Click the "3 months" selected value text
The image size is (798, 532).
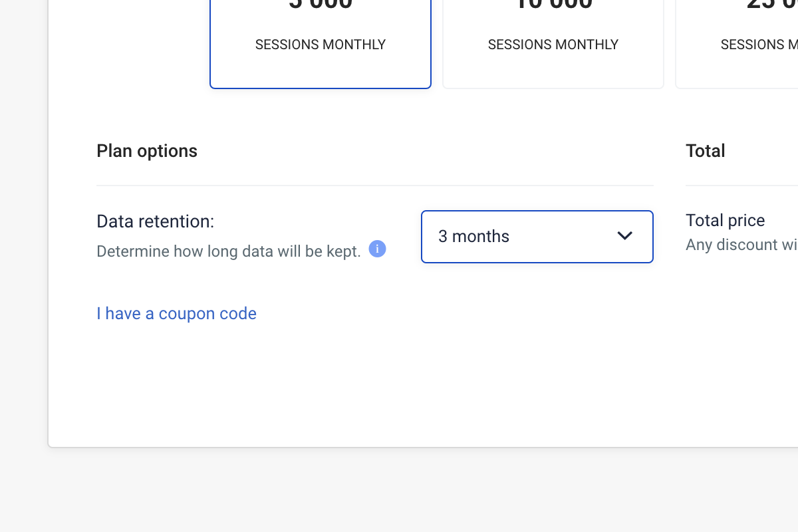(x=473, y=237)
